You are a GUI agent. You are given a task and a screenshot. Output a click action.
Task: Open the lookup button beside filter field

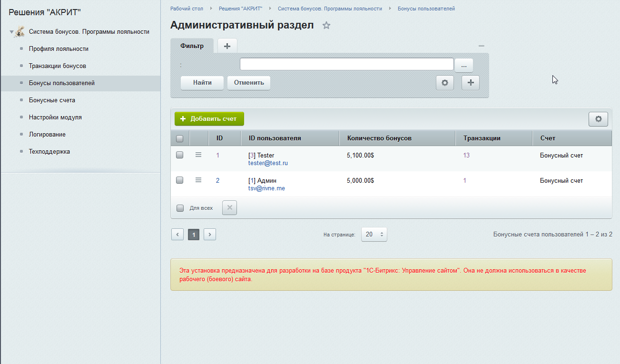point(463,65)
